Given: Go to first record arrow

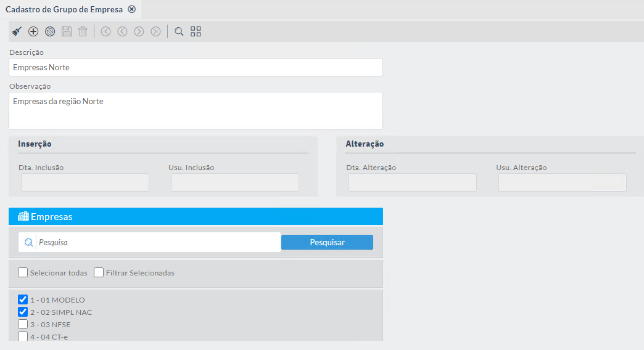Looking at the screenshot, I should 105,31.
